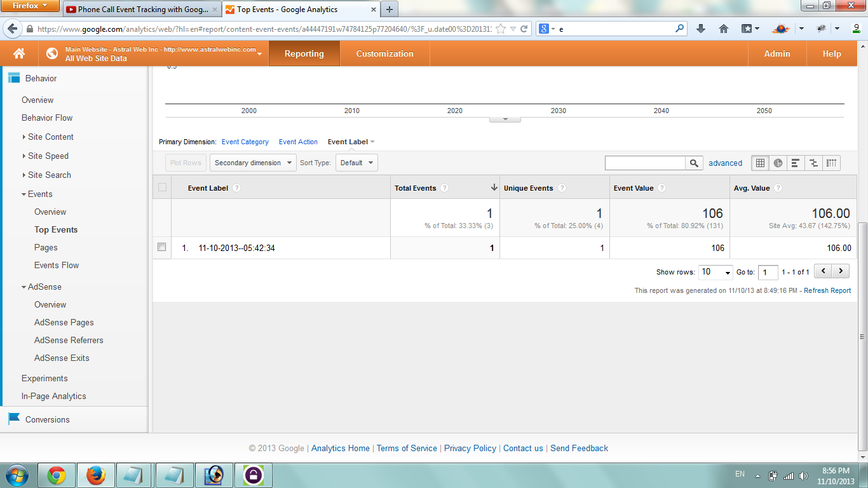Open Events Flow in the sidebar

(x=57, y=265)
